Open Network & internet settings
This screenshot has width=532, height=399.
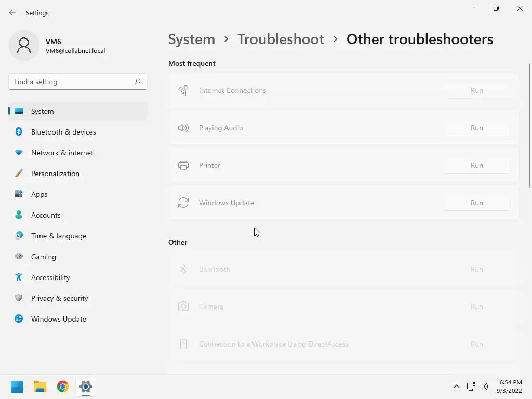(78, 153)
